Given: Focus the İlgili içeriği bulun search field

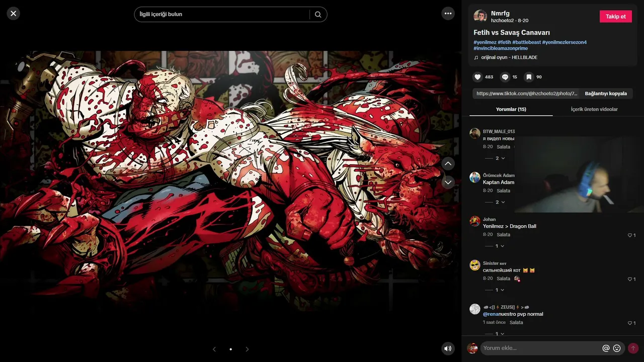Looking at the screenshot, I should 222,14.
